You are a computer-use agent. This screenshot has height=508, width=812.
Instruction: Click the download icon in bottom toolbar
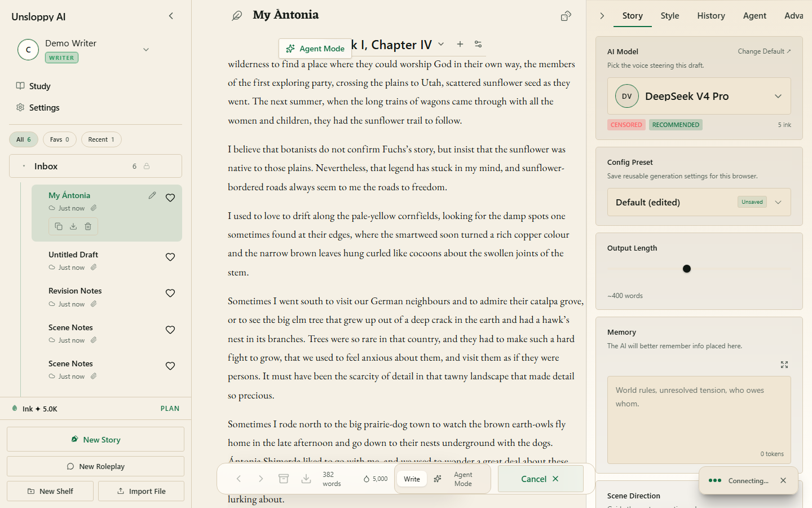coord(306,479)
